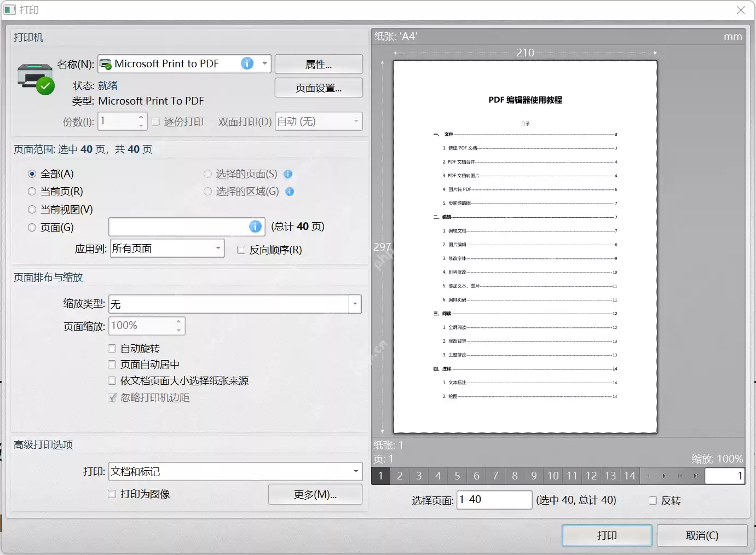Select page 7 in the page number bar

[495, 476]
